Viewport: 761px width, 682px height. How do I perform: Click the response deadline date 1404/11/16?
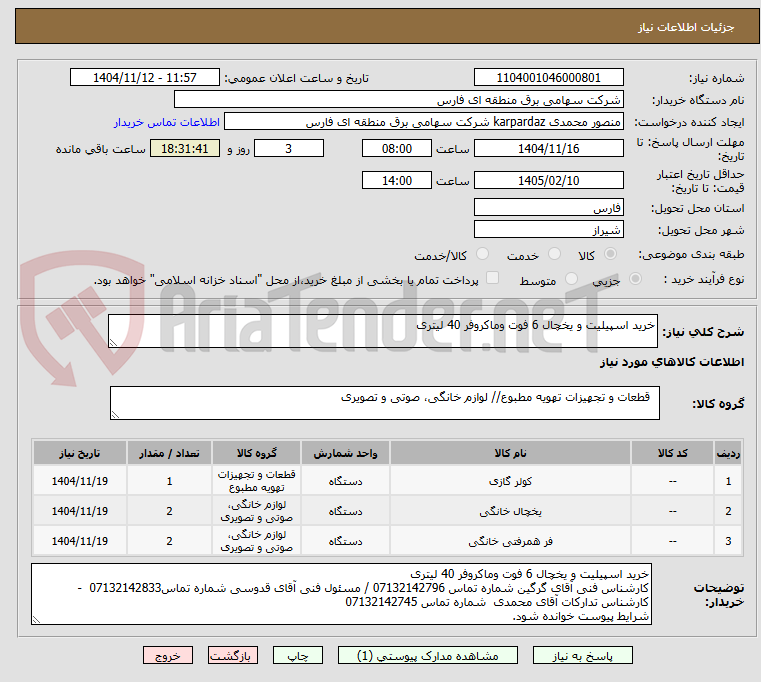548,148
